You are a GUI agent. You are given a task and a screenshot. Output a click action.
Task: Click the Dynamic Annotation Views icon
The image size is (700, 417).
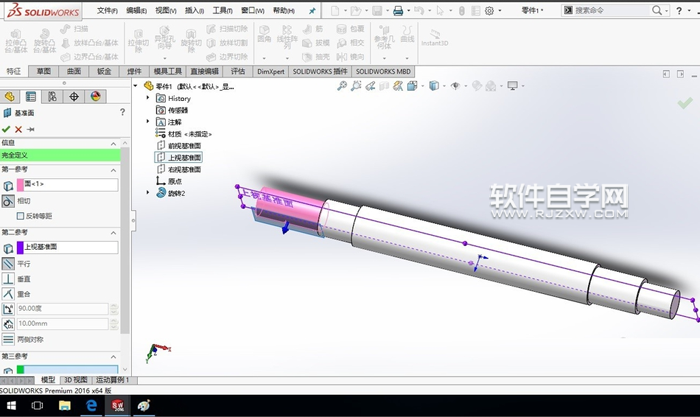tap(398, 86)
